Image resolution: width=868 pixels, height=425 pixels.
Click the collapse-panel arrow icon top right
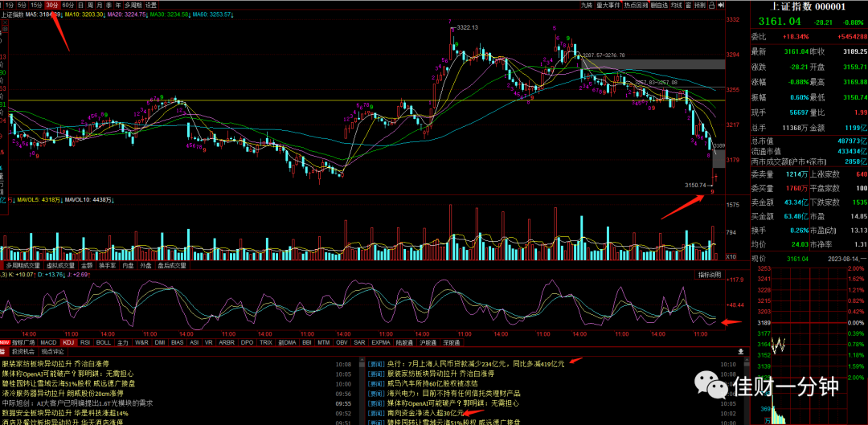(x=721, y=5)
